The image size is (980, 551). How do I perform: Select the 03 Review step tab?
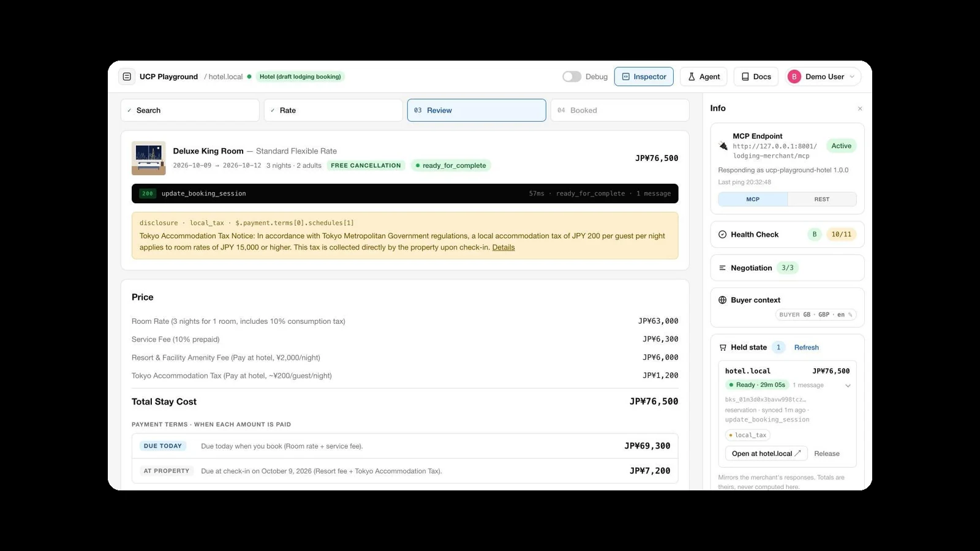(x=477, y=110)
